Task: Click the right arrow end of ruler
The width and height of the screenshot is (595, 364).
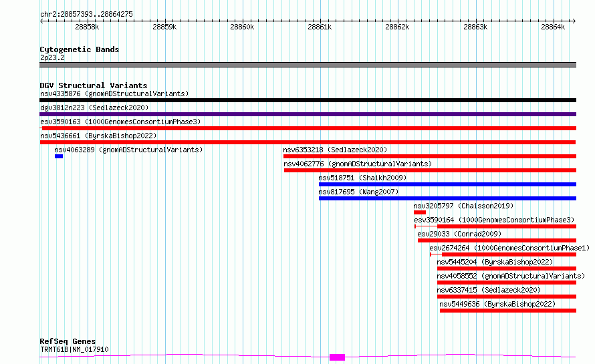Action: 574,21
